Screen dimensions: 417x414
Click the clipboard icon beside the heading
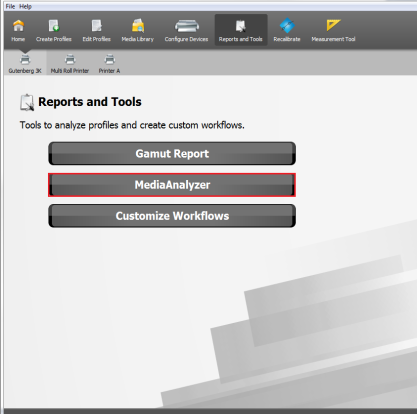(x=27, y=102)
